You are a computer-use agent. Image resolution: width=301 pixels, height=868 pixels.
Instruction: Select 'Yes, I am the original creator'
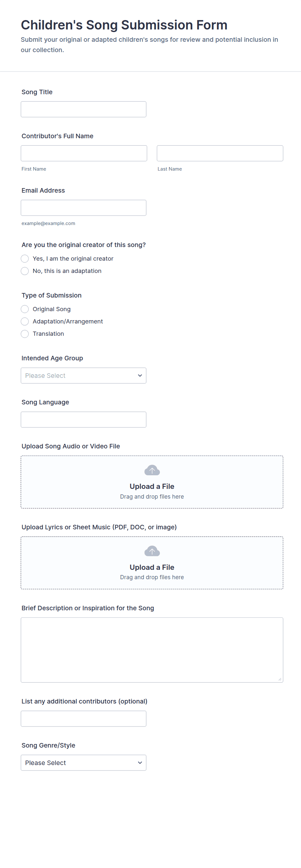click(x=25, y=258)
